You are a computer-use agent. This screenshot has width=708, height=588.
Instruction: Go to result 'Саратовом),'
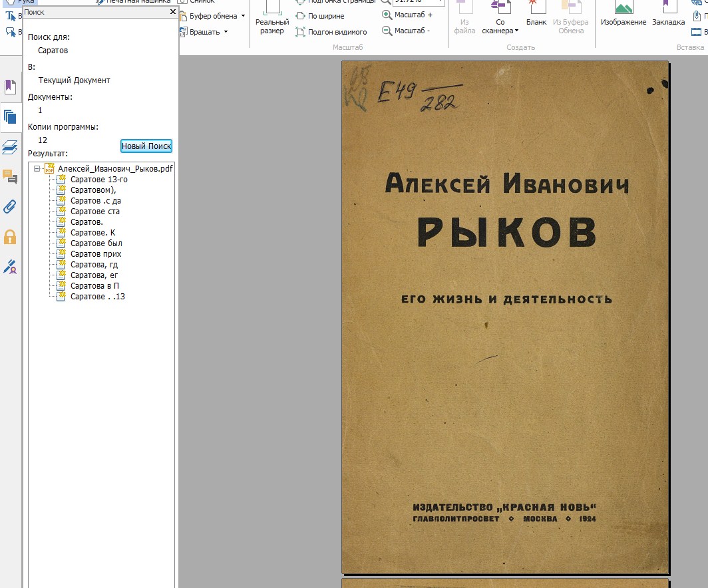pos(93,190)
